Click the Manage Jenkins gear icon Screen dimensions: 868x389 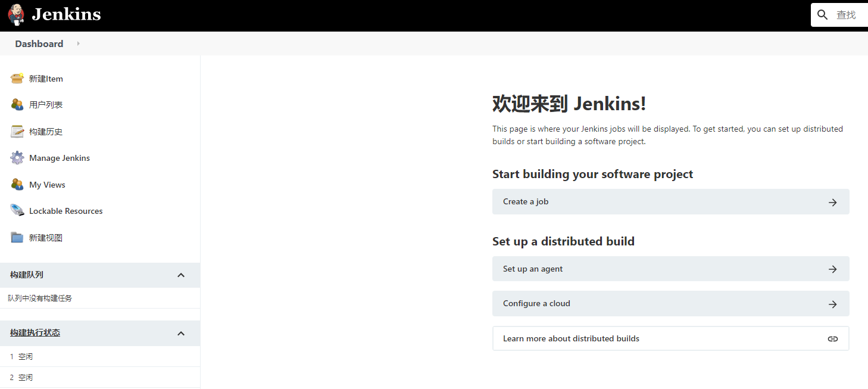point(17,158)
